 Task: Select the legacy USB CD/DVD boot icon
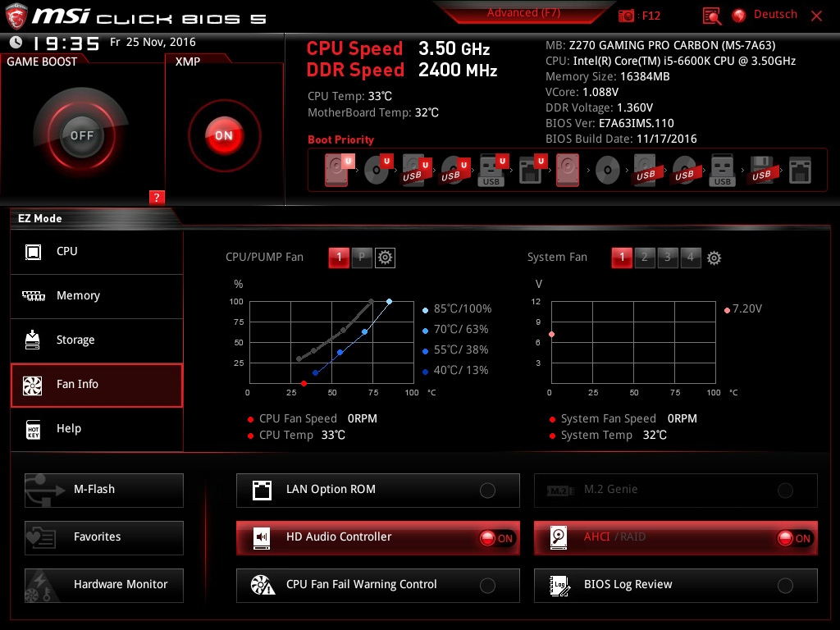684,171
